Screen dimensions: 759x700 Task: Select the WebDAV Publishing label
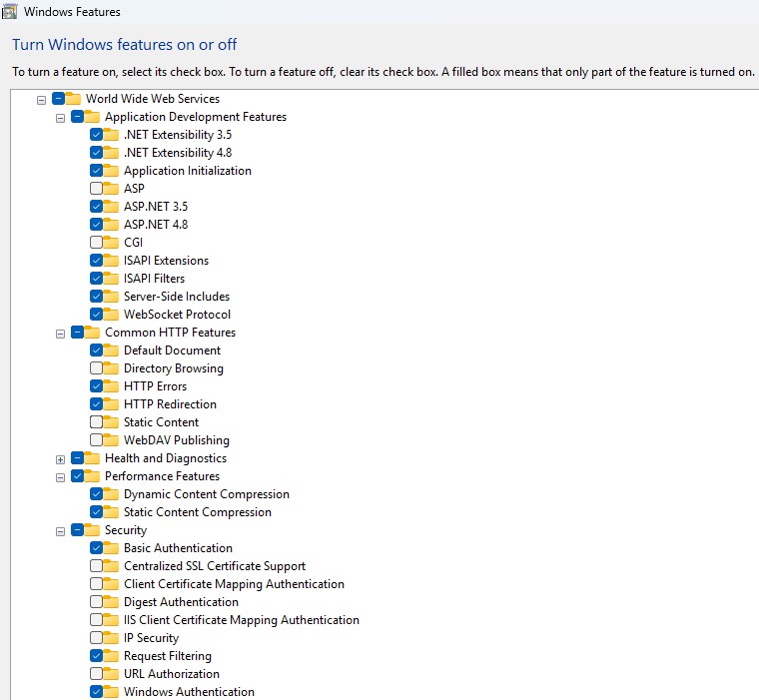click(177, 440)
